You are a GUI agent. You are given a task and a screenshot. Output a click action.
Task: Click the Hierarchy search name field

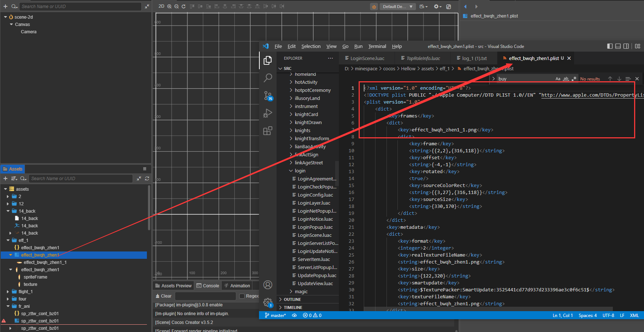tap(80, 6)
